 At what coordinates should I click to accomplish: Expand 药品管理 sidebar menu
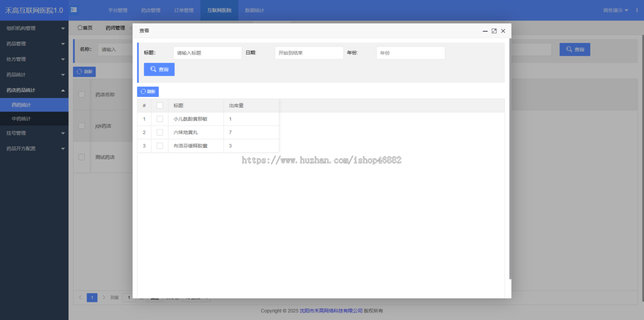[x=34, y=44]
